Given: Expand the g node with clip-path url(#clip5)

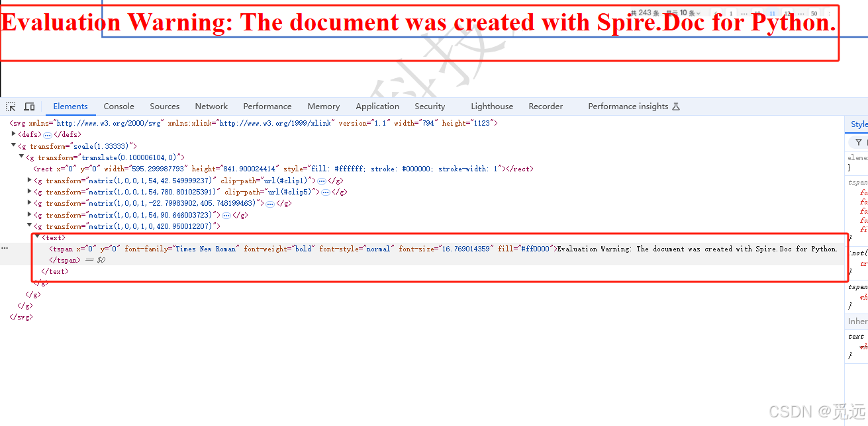Looking at the screenshot, I should coord(29,191).
